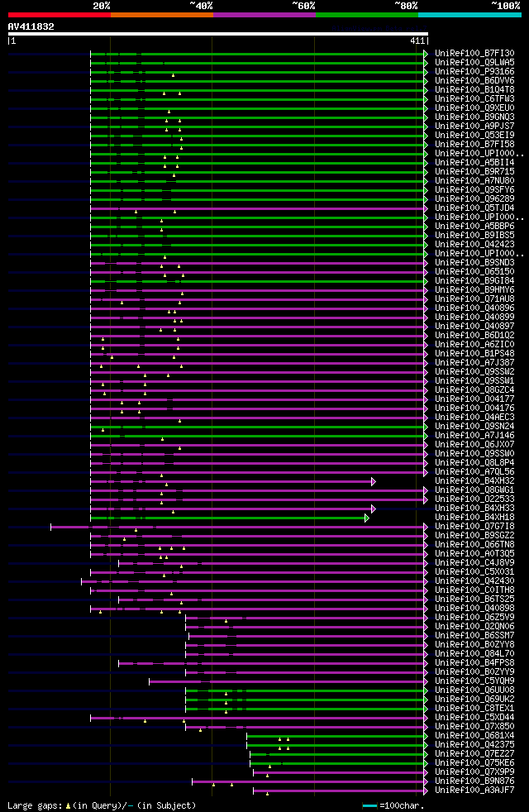Click the arrowhead ending the B4XH32 alignment bar
This screenshot has height=812, width=529.
(x=374, y=482)
